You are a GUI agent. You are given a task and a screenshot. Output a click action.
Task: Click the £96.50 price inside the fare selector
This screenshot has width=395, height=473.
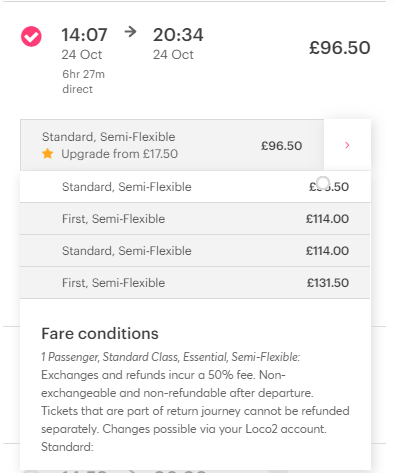281,146
